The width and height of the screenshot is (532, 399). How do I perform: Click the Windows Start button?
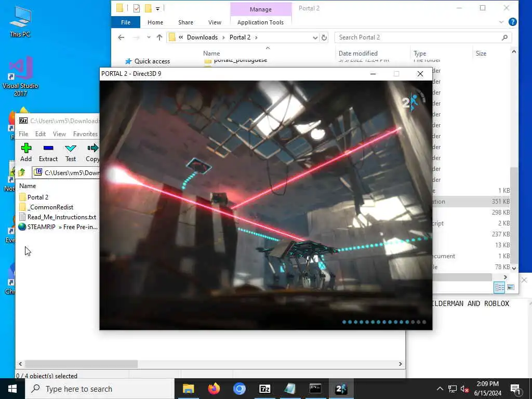12,389
